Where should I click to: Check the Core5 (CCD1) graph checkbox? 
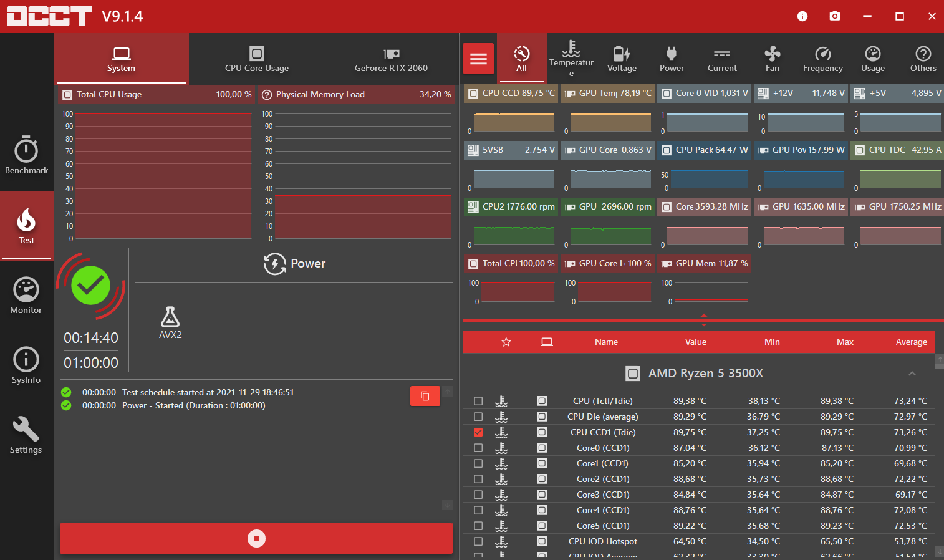(478, 526)
